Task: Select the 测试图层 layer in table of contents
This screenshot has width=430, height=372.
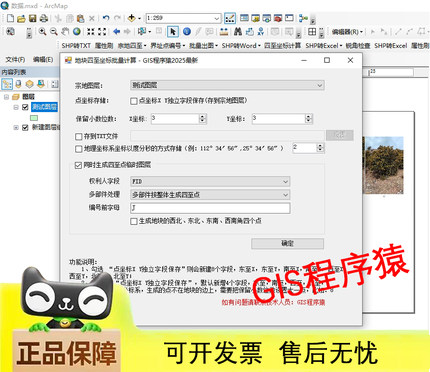Action: [x=44, y=107]
